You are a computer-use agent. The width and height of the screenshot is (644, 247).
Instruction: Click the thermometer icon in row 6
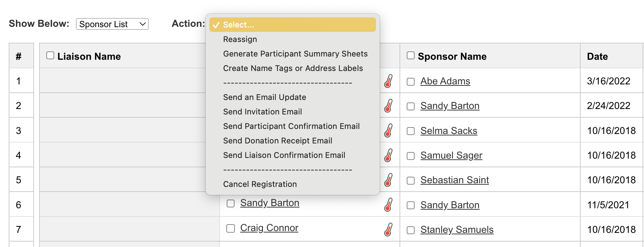click(388, 205)
